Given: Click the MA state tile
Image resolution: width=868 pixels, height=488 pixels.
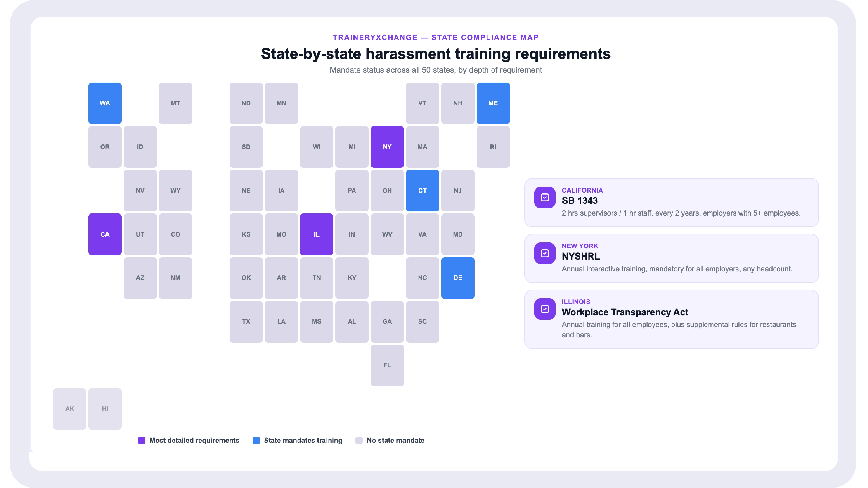Looking at the screenshot, I should pos(422,147).
